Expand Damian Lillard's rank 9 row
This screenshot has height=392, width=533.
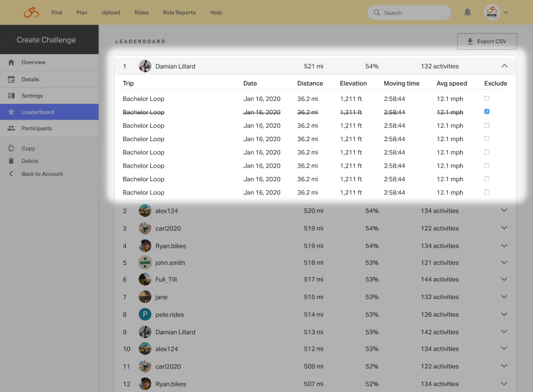504,331
